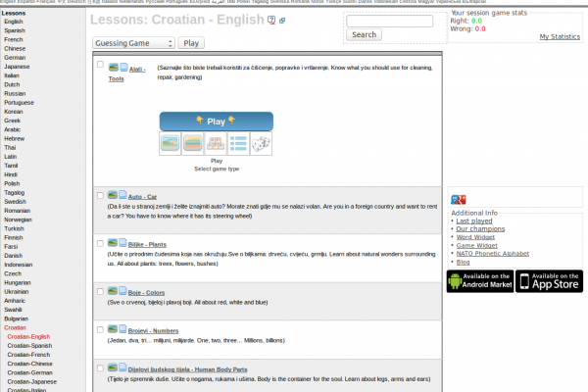Open the help icon beside Lessons title

click(x=271, y=21)
